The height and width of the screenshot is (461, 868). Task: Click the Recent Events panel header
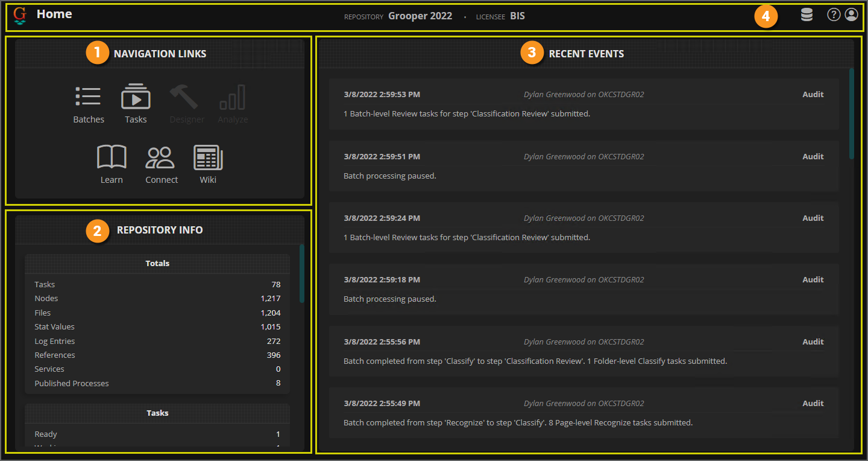pos(587,54)
